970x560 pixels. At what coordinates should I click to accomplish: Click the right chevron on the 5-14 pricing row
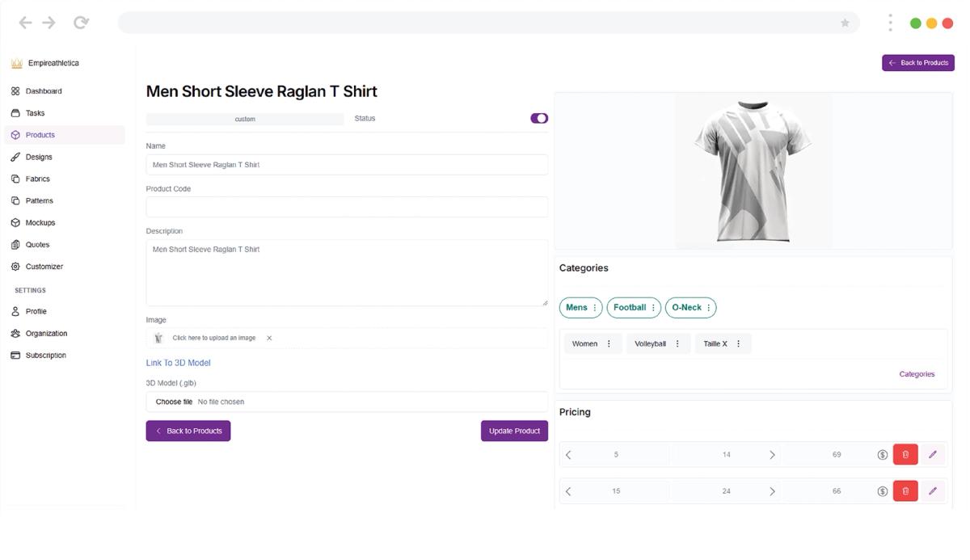tap(772, 454)
